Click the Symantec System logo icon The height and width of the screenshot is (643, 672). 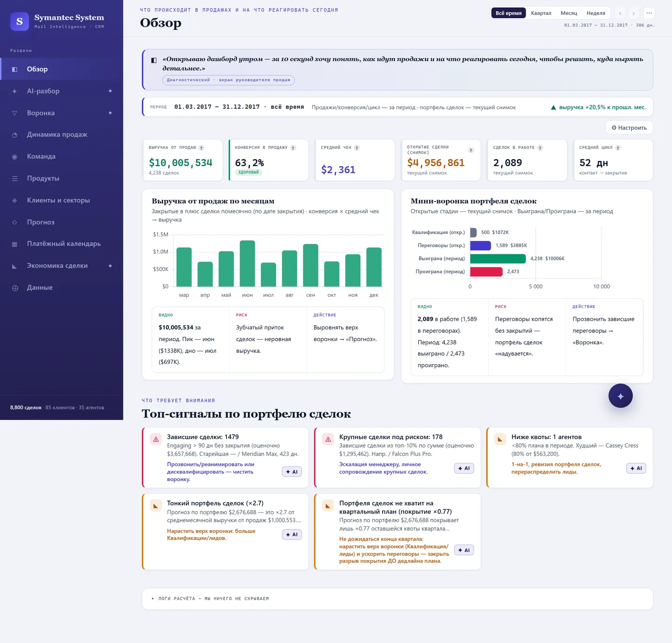(20, 21)
